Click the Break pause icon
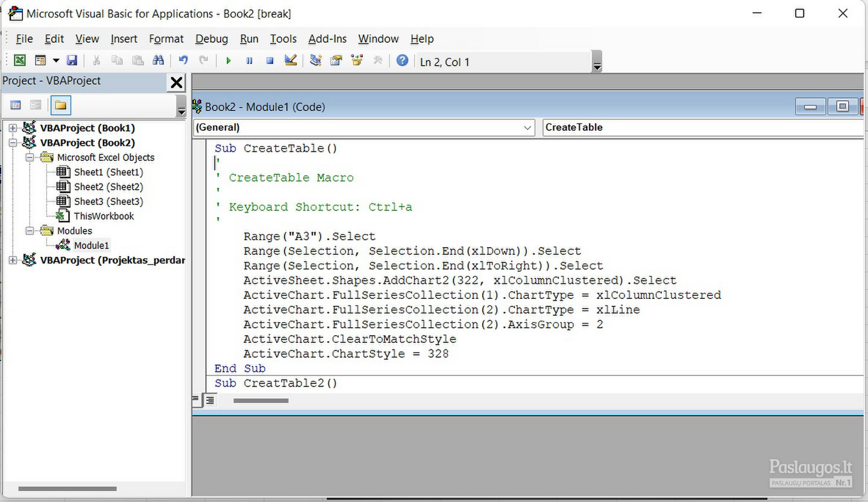868x502 pixels. point(249,61)
